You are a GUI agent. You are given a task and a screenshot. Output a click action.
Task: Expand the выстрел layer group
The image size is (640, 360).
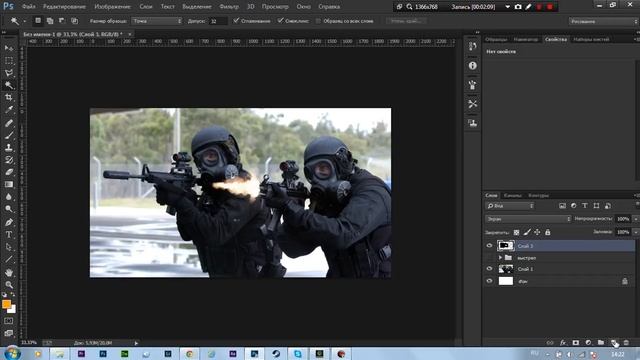coord(500,258)
